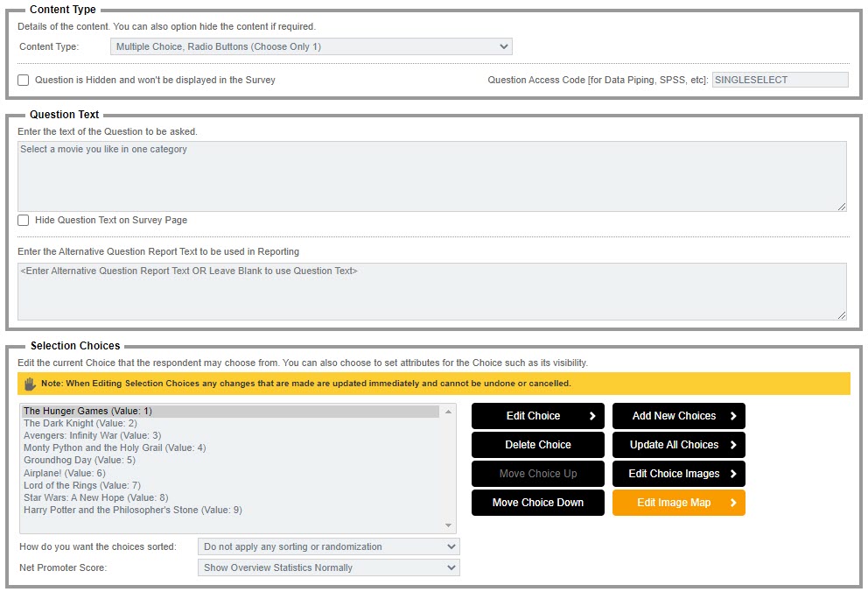
Task: Click the Alternative Question Report Text area
Action: tap(350, 289)
